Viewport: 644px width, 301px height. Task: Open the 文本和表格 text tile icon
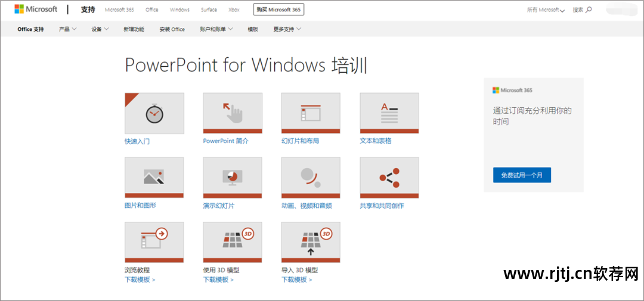389,113
